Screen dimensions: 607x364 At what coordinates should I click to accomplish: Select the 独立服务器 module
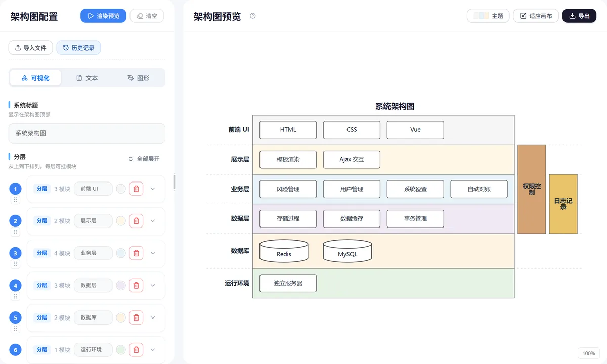tap(288, 283)
